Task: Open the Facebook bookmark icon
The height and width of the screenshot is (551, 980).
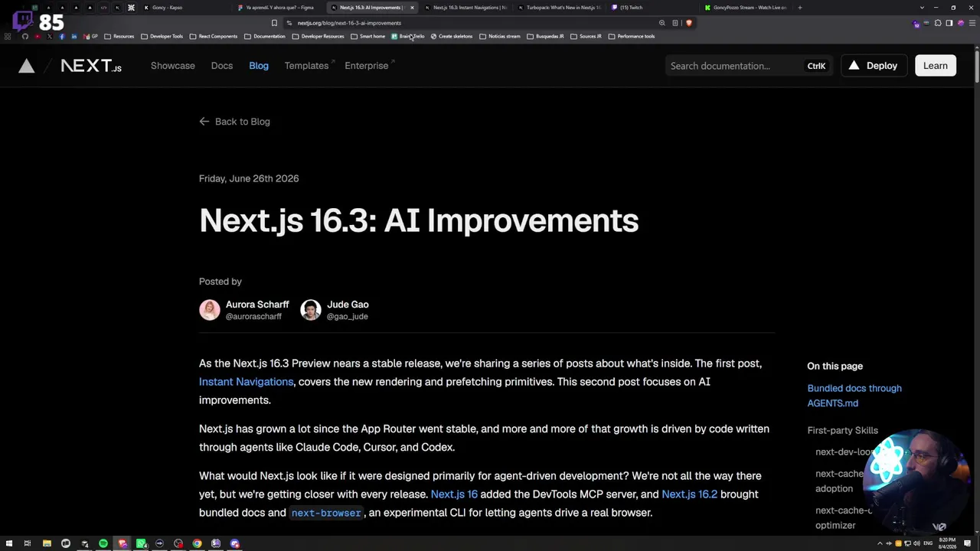Action: point(62,37)
